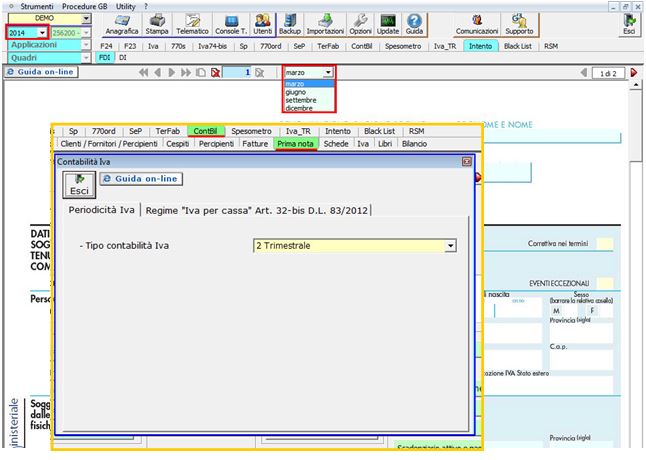Switch to Regime "Iva per cassa" tab

(x=256, y=210)
